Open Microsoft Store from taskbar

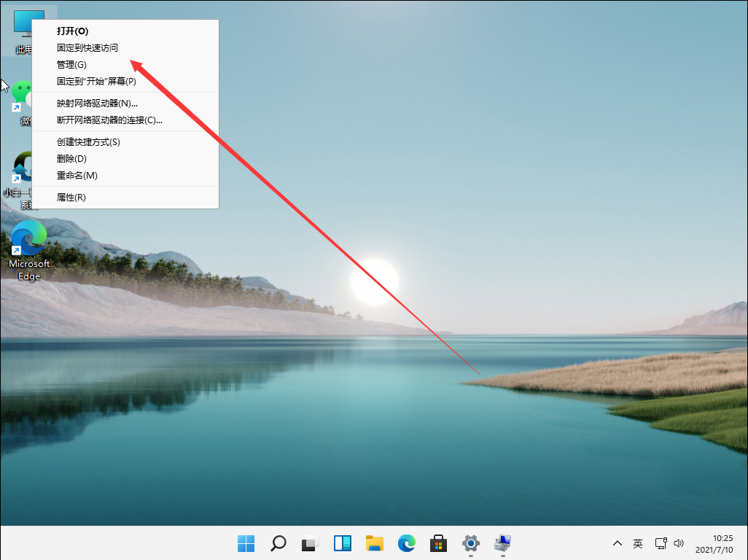click(x=438, y=543)
